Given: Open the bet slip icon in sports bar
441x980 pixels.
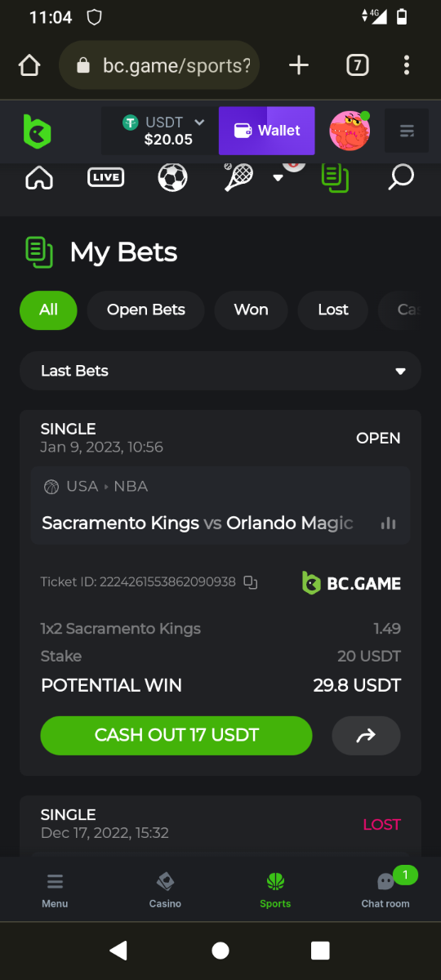Looking at the screenshot, I should tap(335, 177).
